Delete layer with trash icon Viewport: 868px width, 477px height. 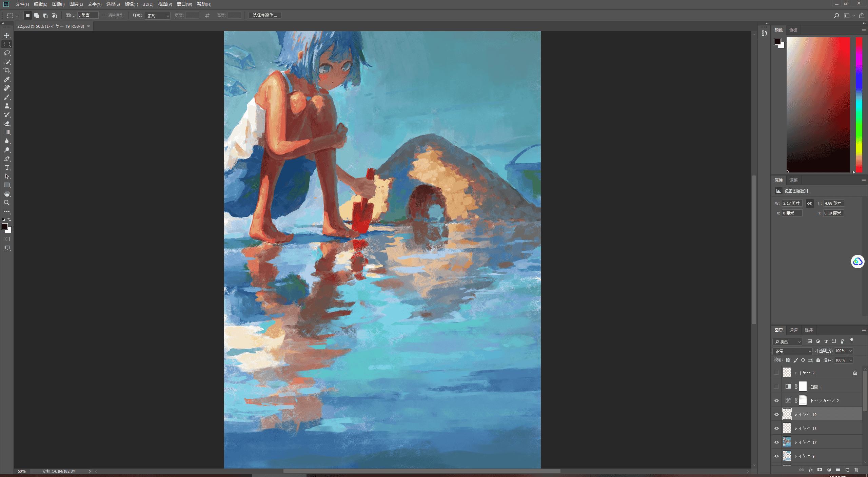point(856,470)
